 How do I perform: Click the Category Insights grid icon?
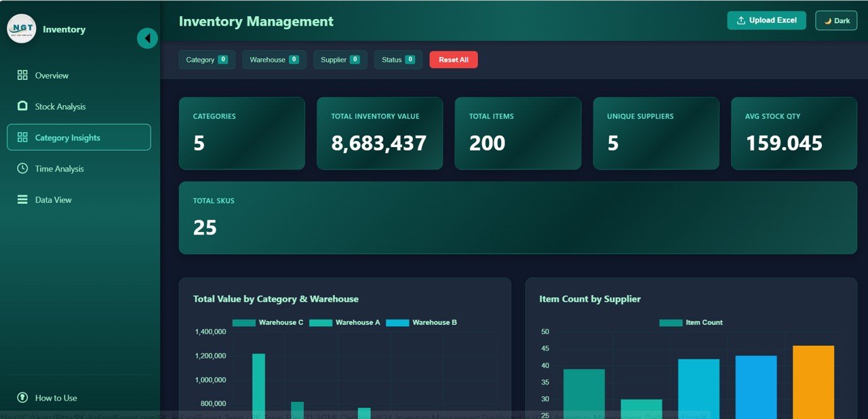(22, 138)
